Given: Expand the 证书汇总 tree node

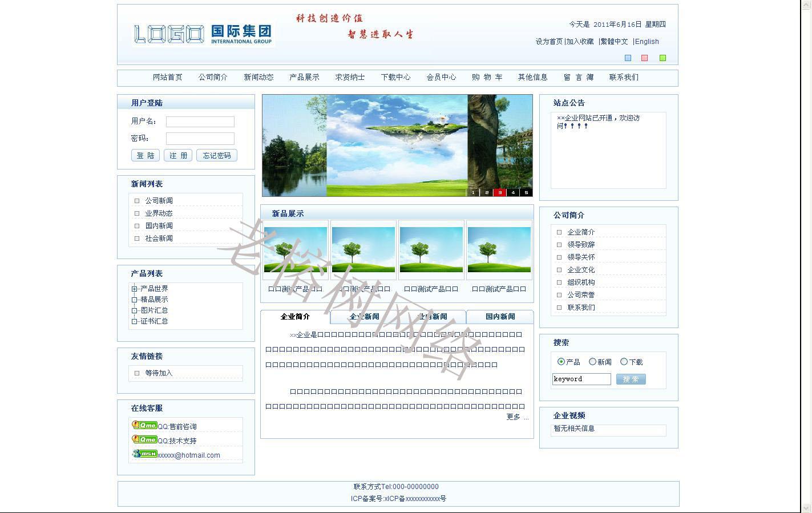Looking at the screenshot, I should point(134,321).
